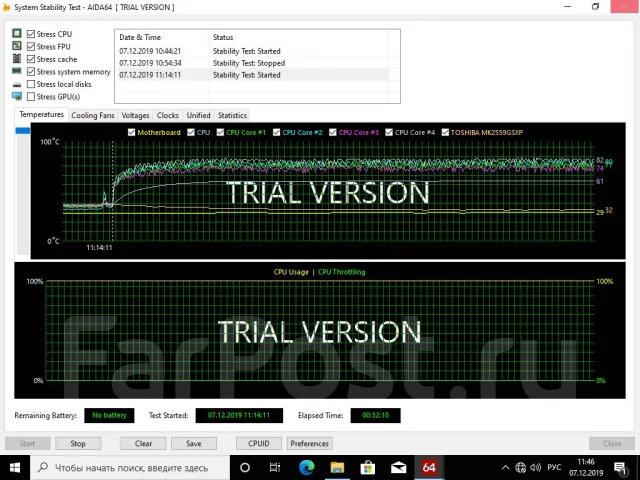The height and width of the screenshot is (480, 640).
Task: Uncheck Stress cache checkbox
Action: point(31,59)
